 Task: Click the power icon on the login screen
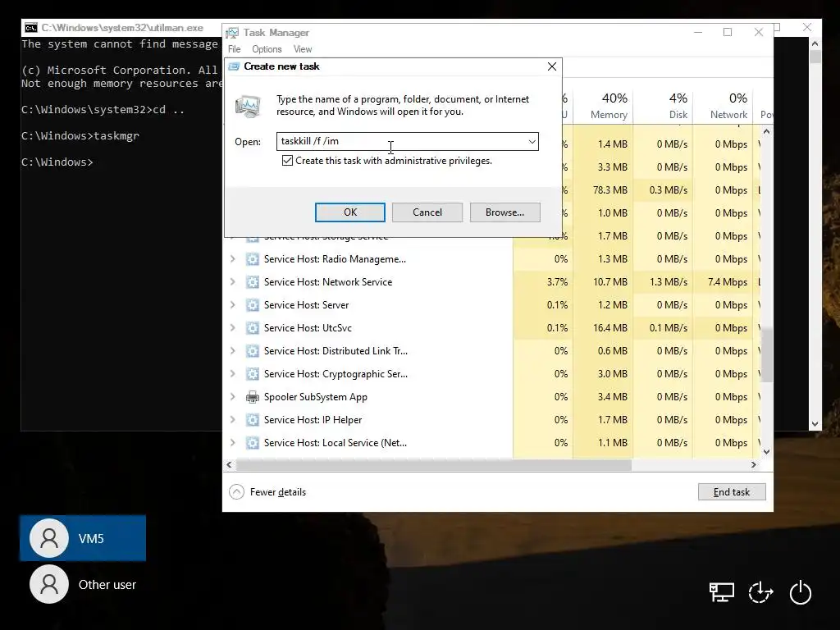(801, 592)
